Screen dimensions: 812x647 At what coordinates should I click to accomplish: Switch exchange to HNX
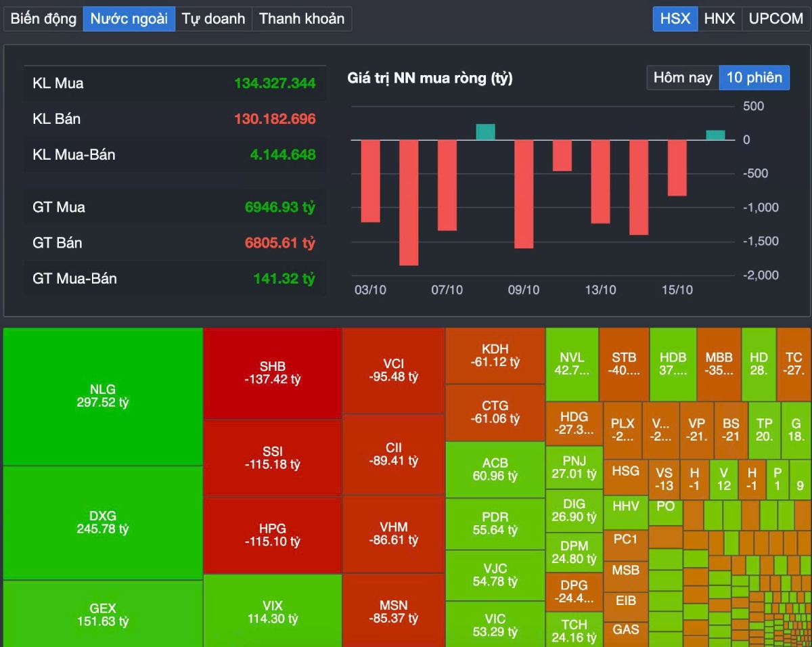[x=719, y=18]
